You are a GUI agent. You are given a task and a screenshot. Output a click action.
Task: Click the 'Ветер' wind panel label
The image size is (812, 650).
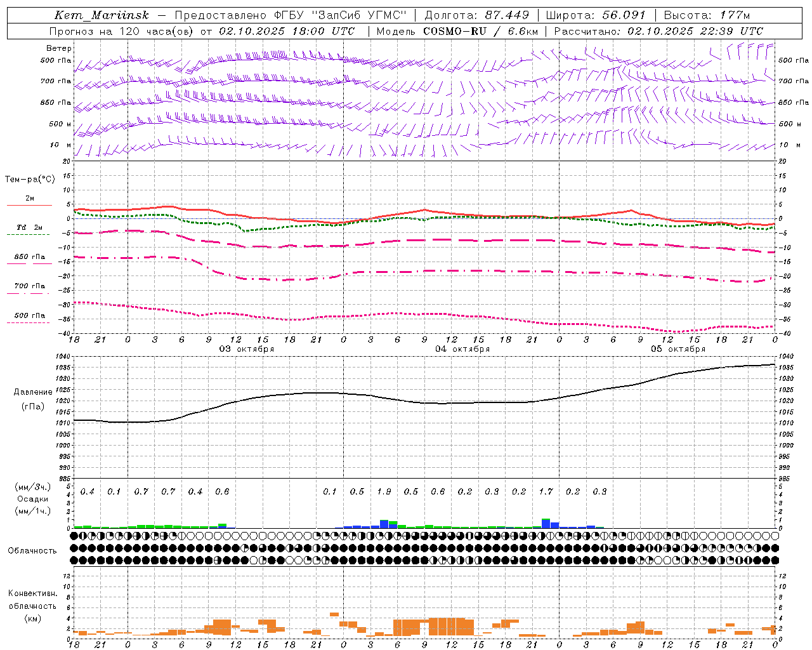click(x=59, y=48)
